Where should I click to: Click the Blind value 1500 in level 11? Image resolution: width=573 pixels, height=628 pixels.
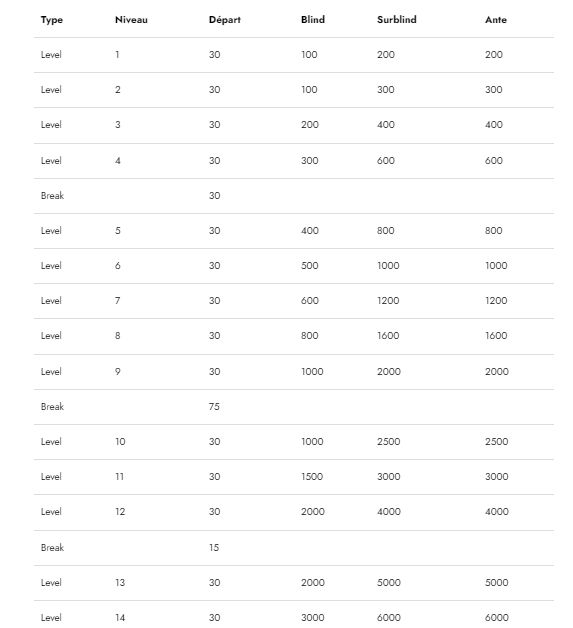coord(312,477)
